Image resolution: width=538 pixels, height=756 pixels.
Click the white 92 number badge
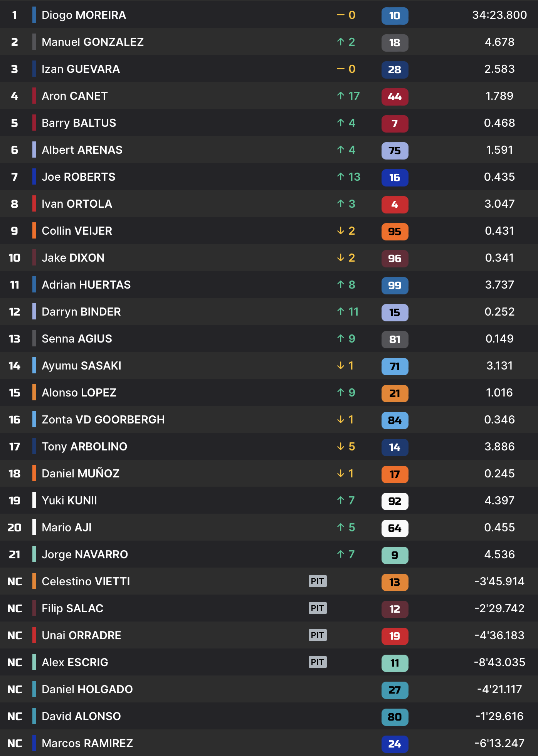395,501
